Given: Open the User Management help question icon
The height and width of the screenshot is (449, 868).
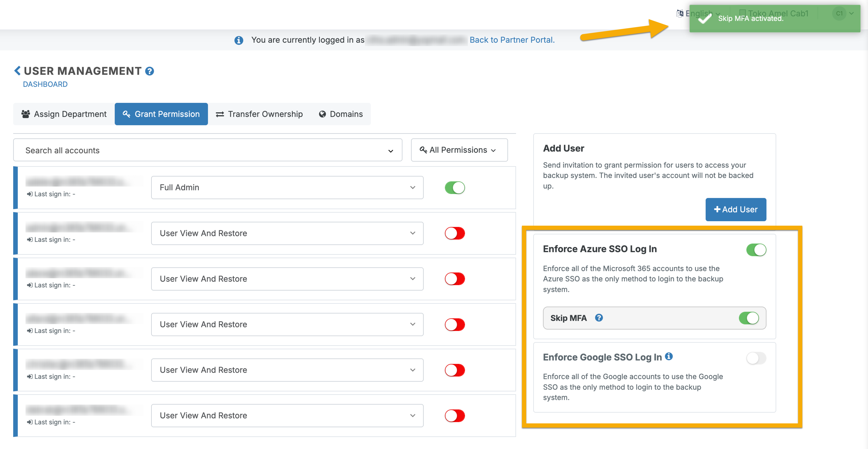Looking at the screenshot, I should (x=149, y=71).
